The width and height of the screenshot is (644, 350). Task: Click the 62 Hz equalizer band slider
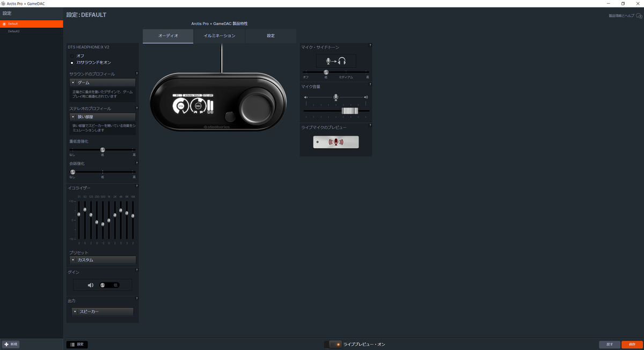click(85, 209)
